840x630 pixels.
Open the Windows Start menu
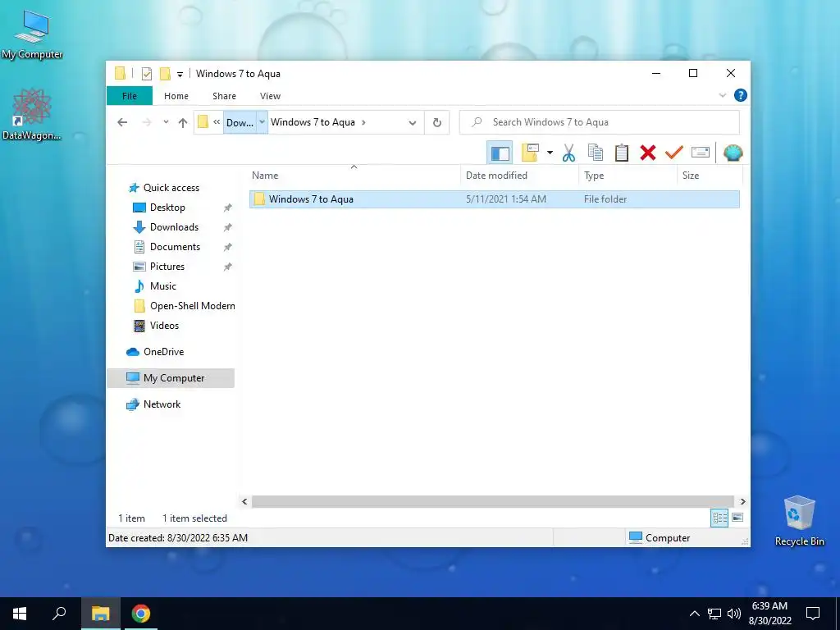click(x=20, y=614)
